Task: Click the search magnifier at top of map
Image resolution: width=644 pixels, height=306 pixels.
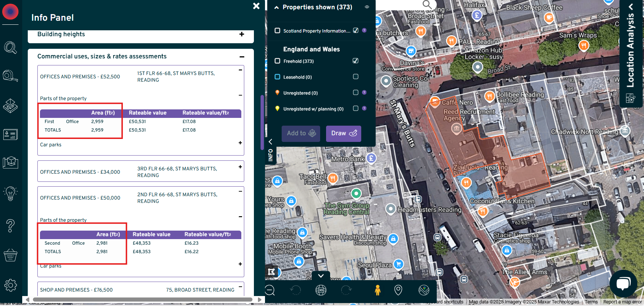Action: [427, 4]
